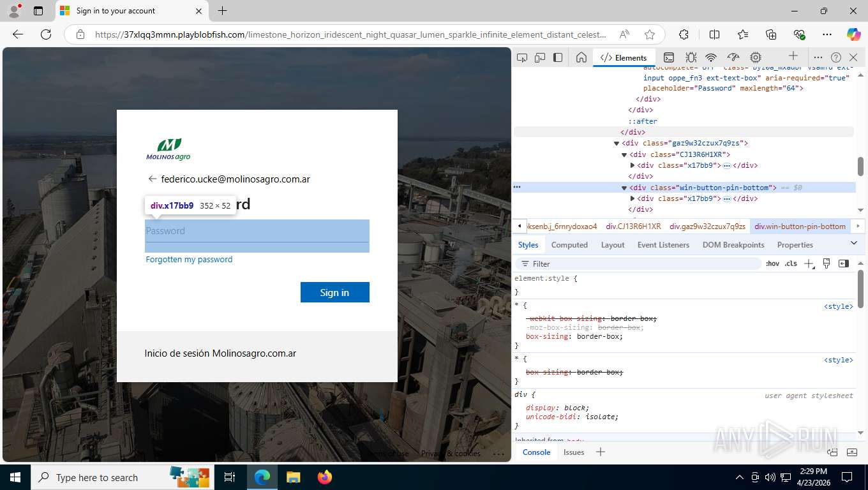Collapse the win-button-pin-bottom div node

coord(624,188)
